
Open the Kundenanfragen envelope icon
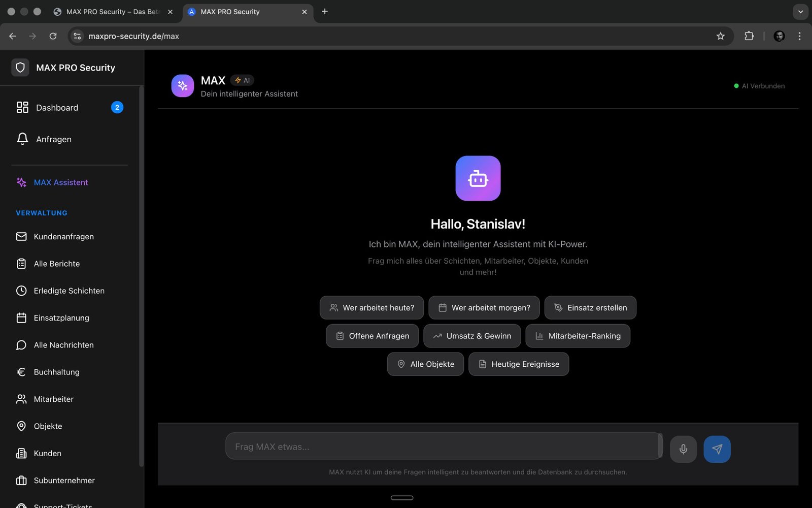pos(21,236)
